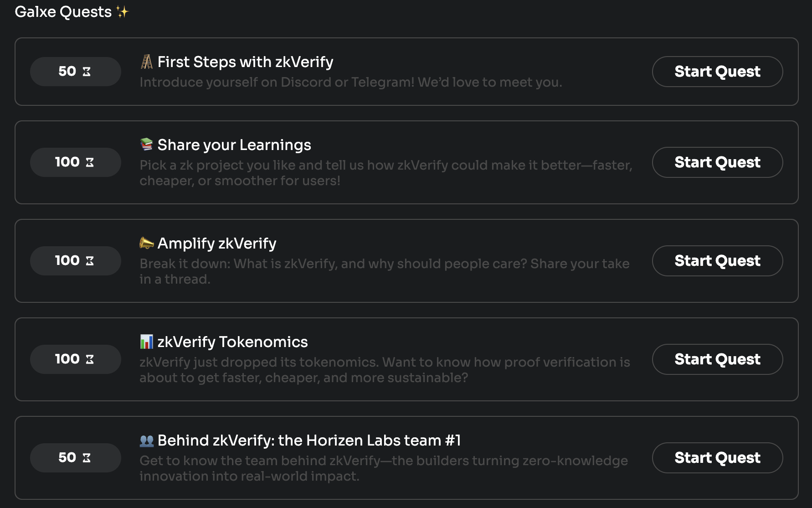Start the Horizen Labs team #1 quest
812x508 pixels.
pos(717,458)
